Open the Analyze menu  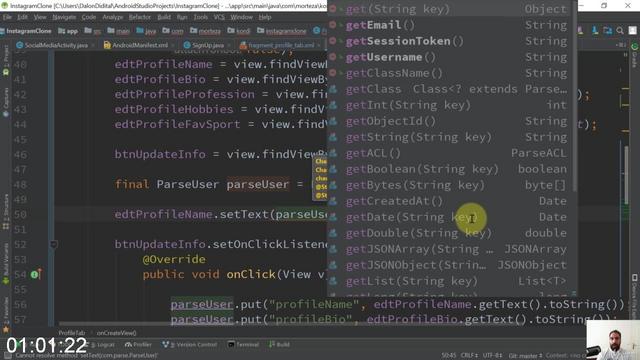click(113, 17)
